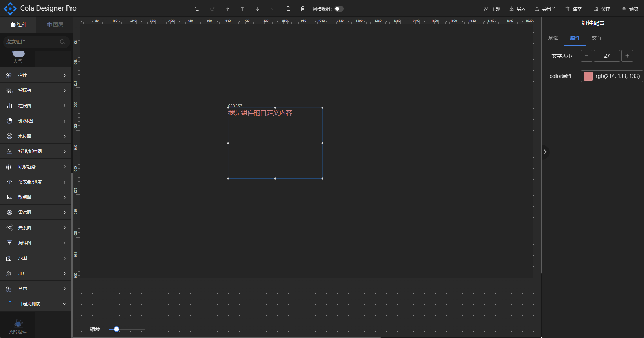Delete the selected component via trash icon

[x=303, y=9]
